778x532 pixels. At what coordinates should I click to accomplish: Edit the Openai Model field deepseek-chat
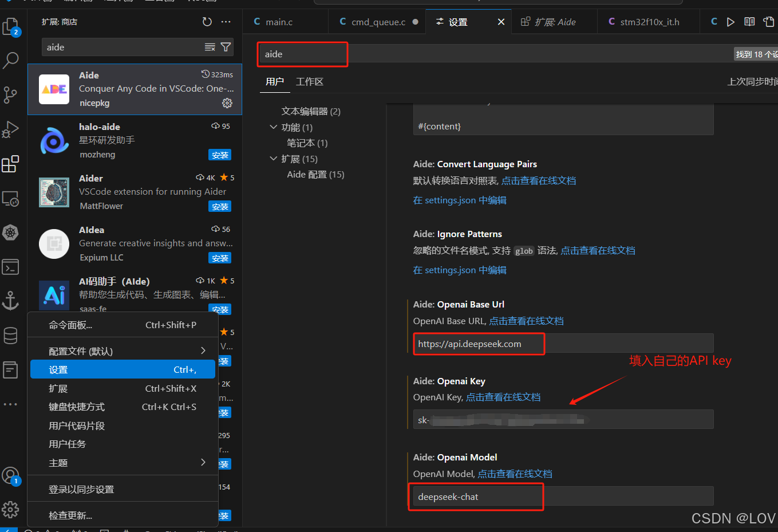point(563,496)
